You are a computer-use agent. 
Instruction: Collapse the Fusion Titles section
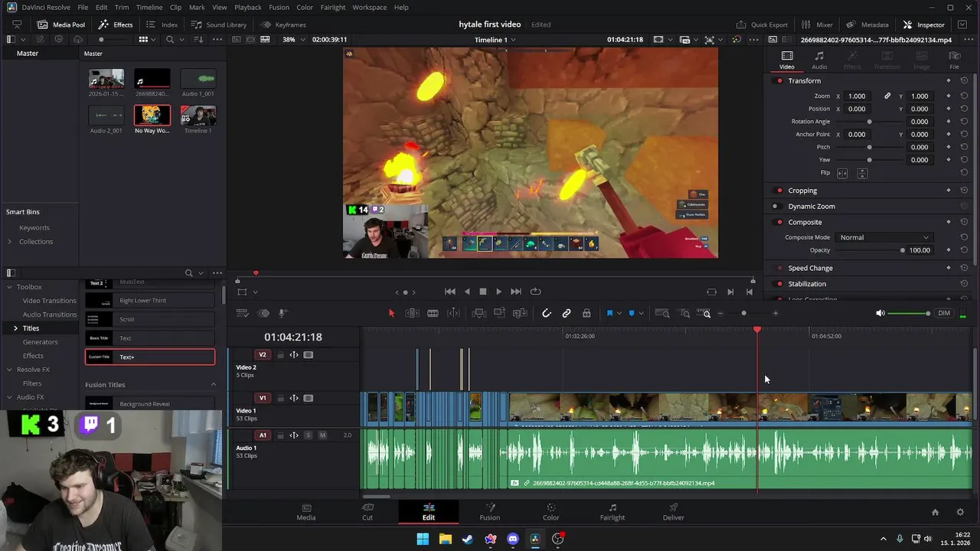point(214,385)
